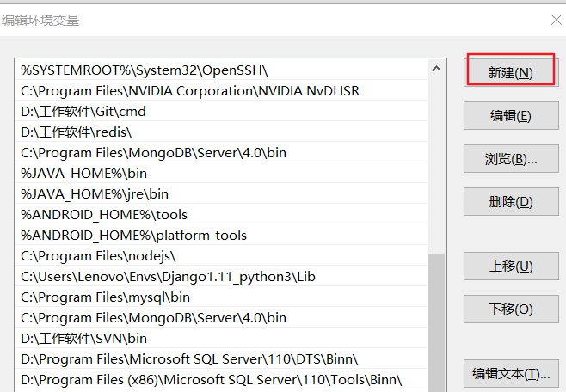This screenshot has width=566, height=392.
Task: Select MongoDB\Server\4.0\bin entry below mysql\bin
Action: pyautogui.click(x=221, y=317)
